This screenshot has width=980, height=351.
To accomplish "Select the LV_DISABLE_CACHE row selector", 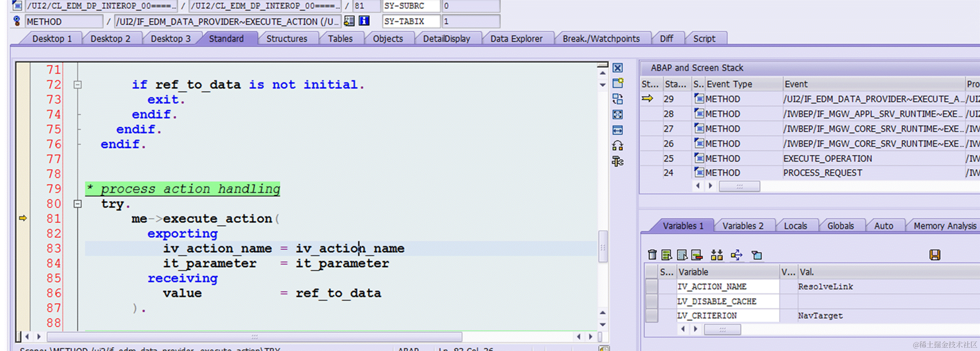I will (x=651, y=301).
